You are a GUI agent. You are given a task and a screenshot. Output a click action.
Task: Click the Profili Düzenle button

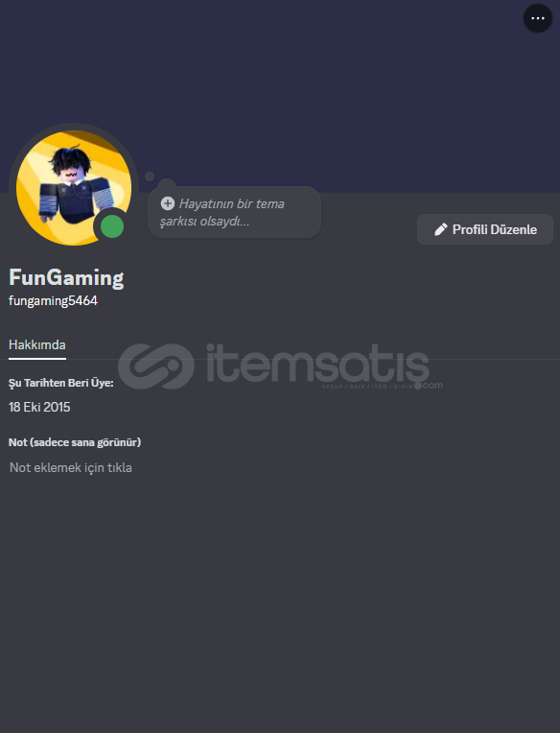tap(485, 229)
